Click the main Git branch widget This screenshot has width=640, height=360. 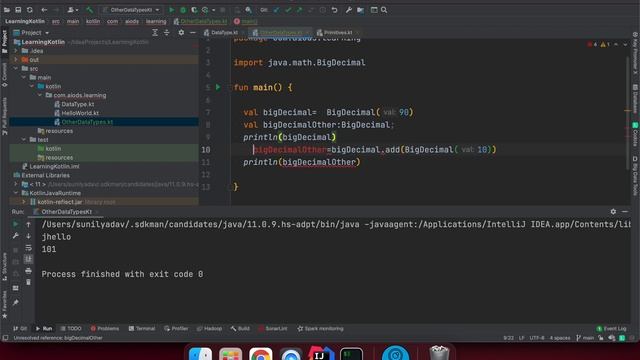tap(585, 338)
